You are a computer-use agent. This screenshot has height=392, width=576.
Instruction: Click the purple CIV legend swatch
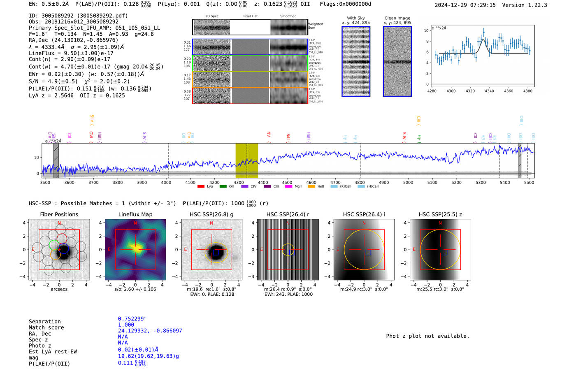(245, 186)
